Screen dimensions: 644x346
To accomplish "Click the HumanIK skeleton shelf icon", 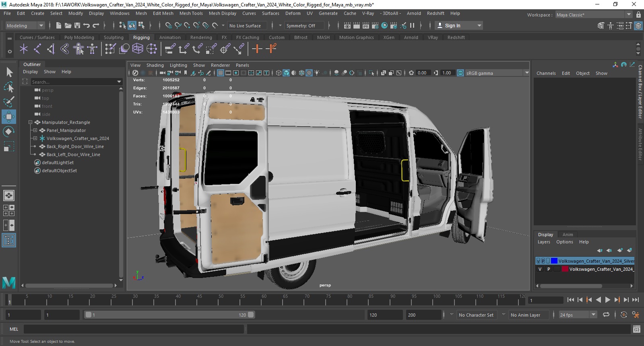I will (92, 49).
